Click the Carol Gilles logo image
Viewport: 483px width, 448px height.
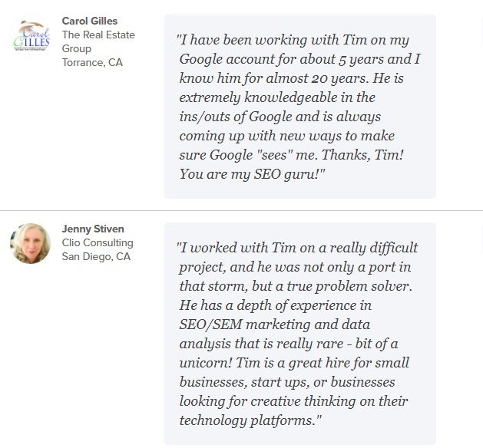[x=31, y=35]
